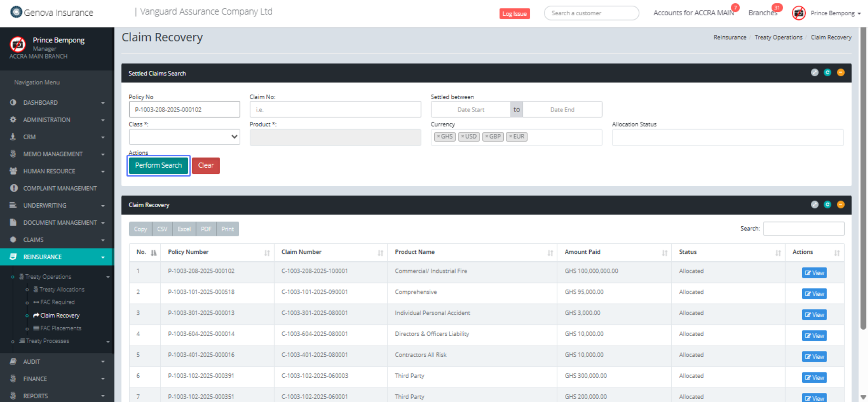Click the Claim No input field
The height and width of the screenshot is (402, 868).
click(x=335, y=110)
